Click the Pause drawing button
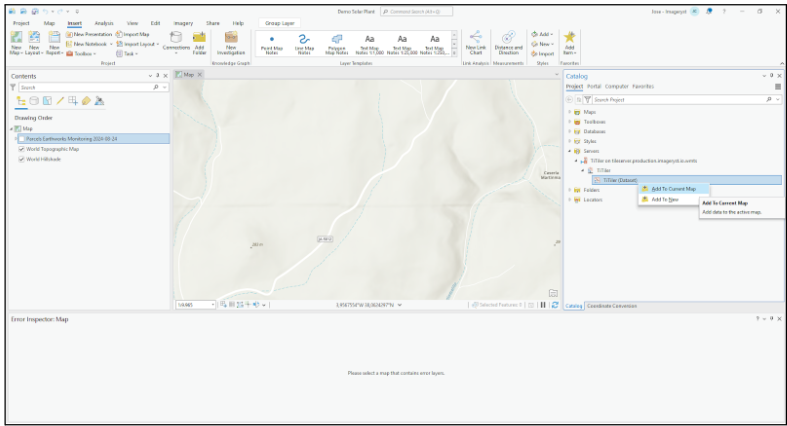The image size is (787, 426). pos(543,305)
